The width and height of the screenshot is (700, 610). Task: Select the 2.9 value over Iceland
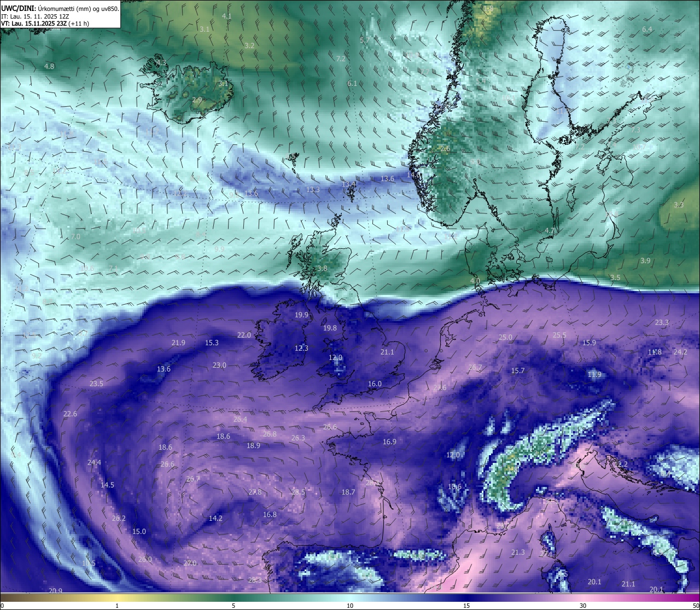click(x=197, y=100)
